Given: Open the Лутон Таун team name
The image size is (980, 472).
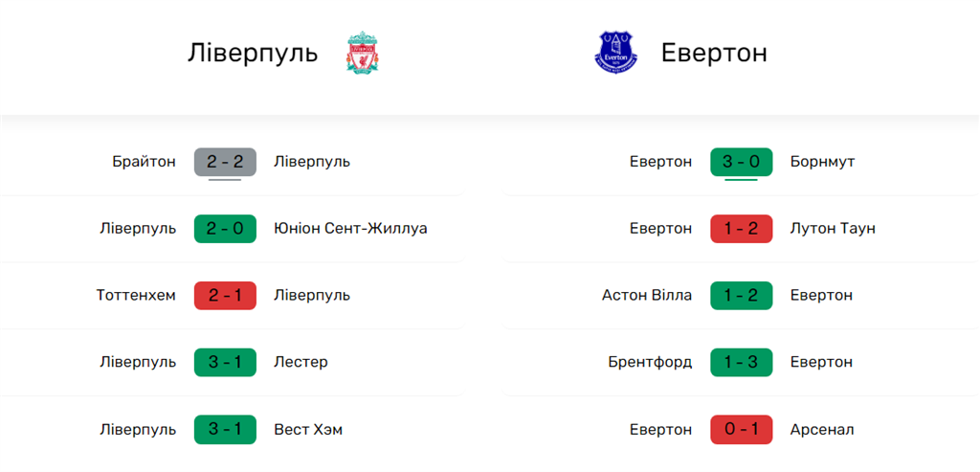Looking at the screenshot, I should tap(833, 229).
